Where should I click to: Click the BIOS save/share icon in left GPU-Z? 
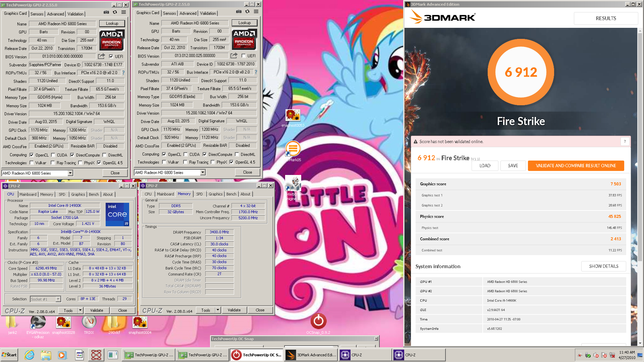102,56
